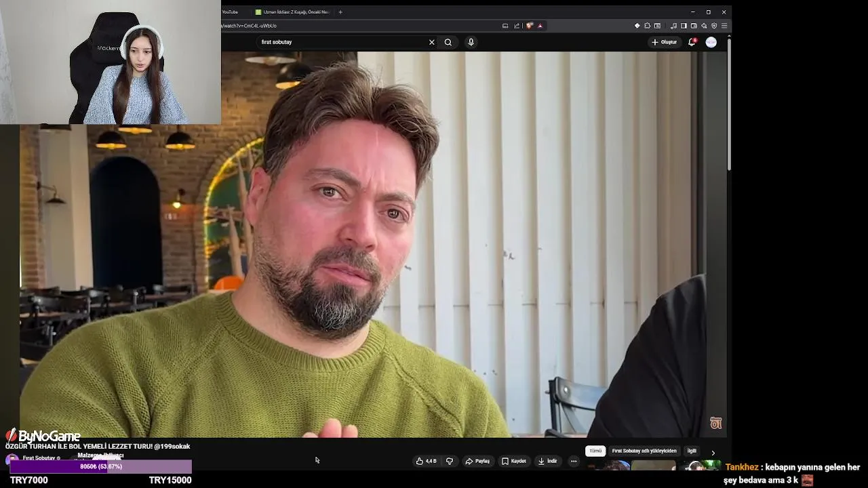This screenshot has height=488, width=868.
Task: Open YouTube notifications bell
Action: click(x=692, y=42)
